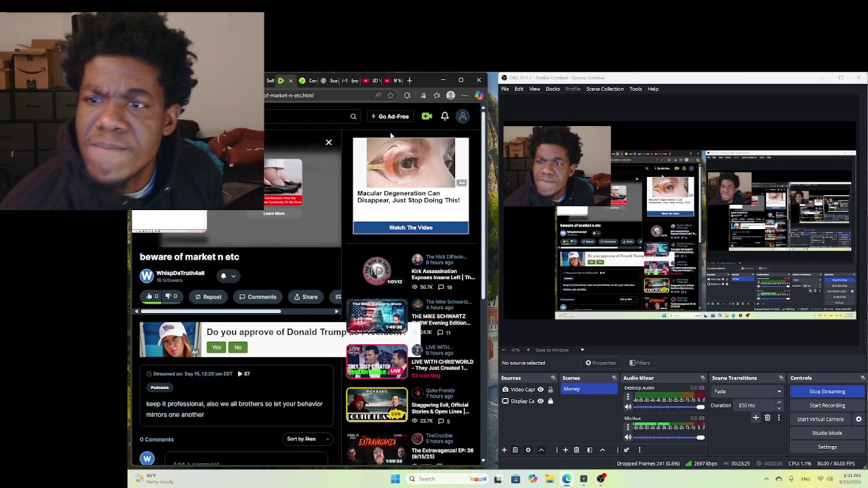Click Start Virtual Camera button
This screenshot has width=868, height=488.
click(821, 419)
